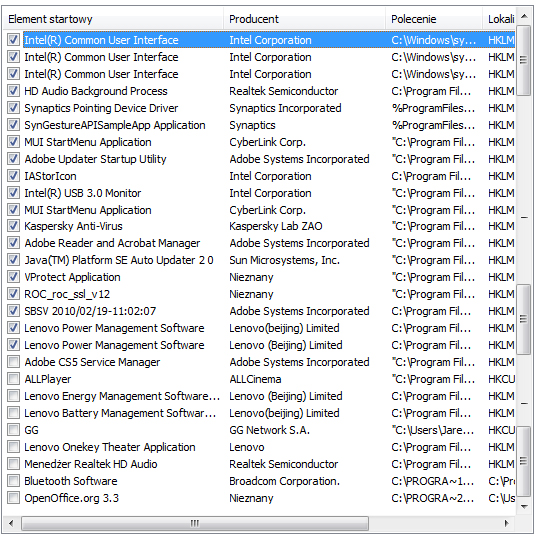Screen dimensions: 540x538
Task: Check the ALLPlayer startup checkbox
Action: 13,379
